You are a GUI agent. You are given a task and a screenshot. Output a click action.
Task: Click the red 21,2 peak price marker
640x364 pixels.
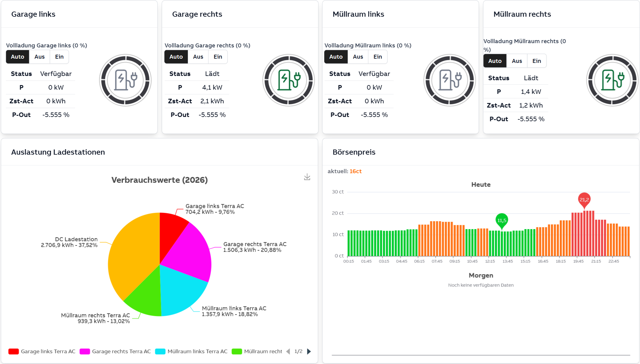584,200
